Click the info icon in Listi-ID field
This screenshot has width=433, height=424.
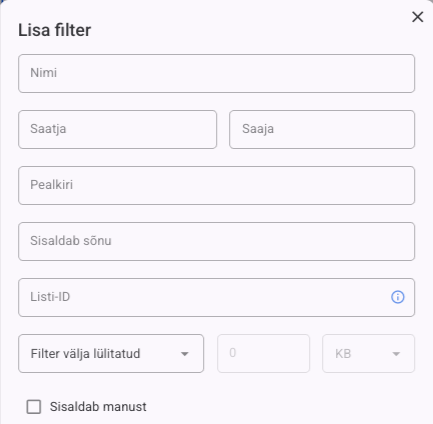tap(397, 297)
